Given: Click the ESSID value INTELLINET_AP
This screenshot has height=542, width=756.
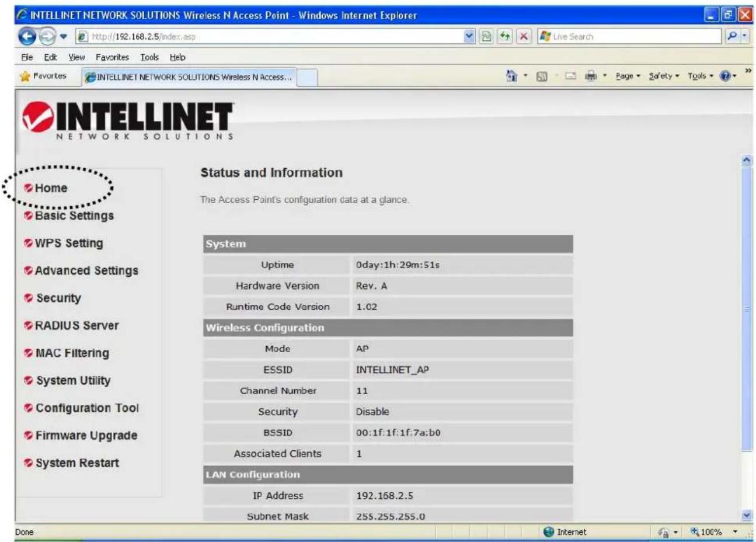Looking at the screenshot, I should pos(392,370).
